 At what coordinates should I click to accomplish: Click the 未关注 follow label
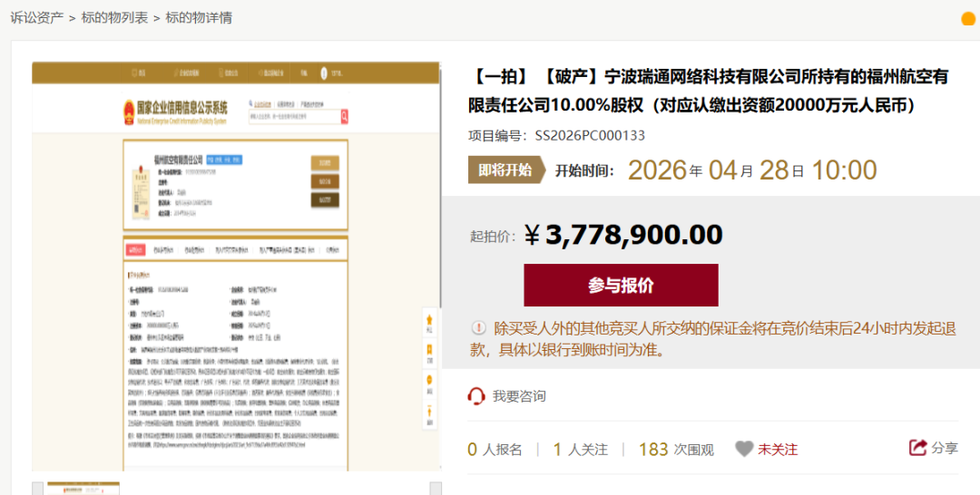pos(778,449)
